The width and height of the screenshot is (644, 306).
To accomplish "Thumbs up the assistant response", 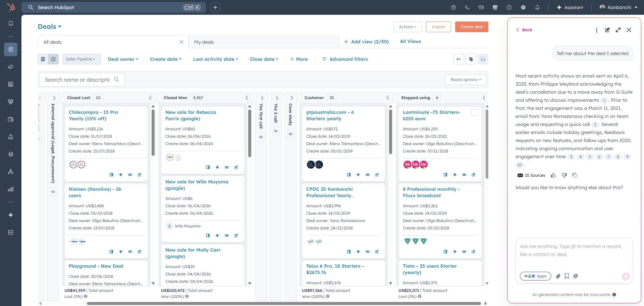I will tap(553, 175).
